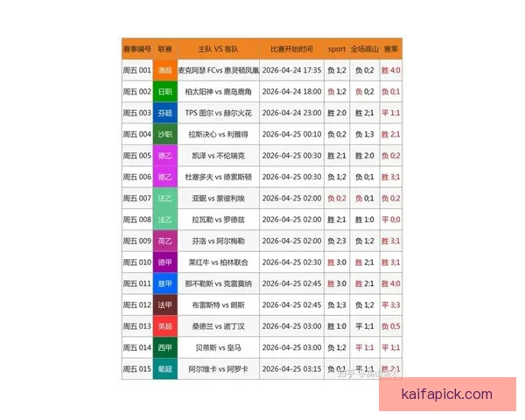
Task: Click the 亚眠 vs 蒙彼利埃 match
Action: [x=218, y=199]
